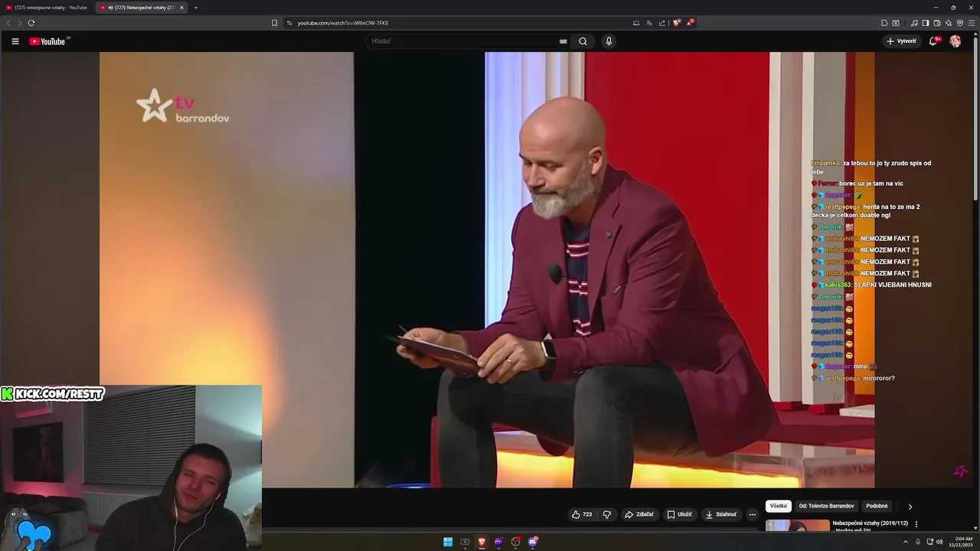Open the YouTube guide hamburger menu
The width and height of the screenshot is (980, 551).
[x=15, y=41]
